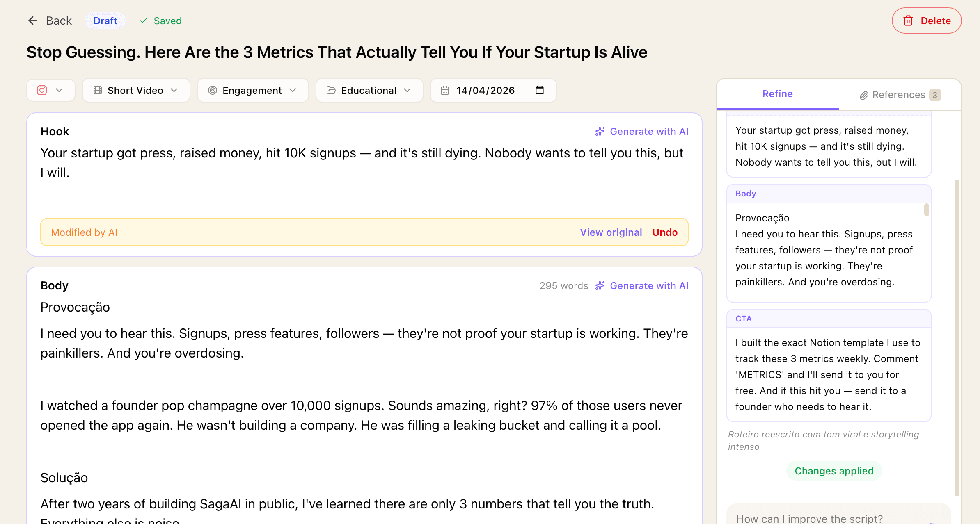Click into the Hook text area
The width and height of the screenshot is (980, 524).
point(364,172)
